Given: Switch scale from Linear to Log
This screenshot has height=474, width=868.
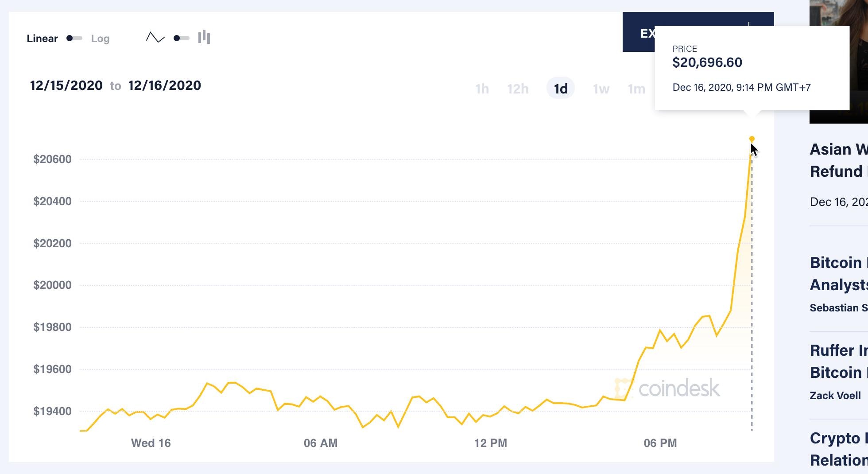Looking at the screenshot, I should tap(74, 38).
